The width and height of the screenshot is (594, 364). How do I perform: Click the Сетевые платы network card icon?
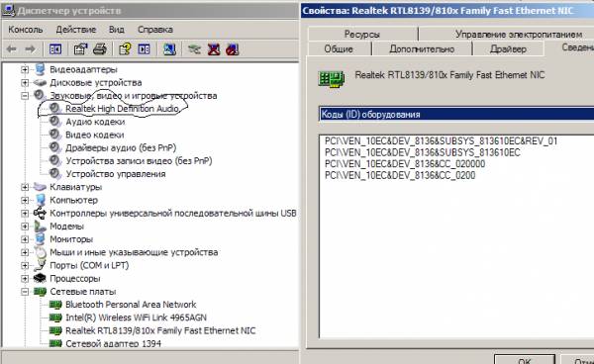40,292
